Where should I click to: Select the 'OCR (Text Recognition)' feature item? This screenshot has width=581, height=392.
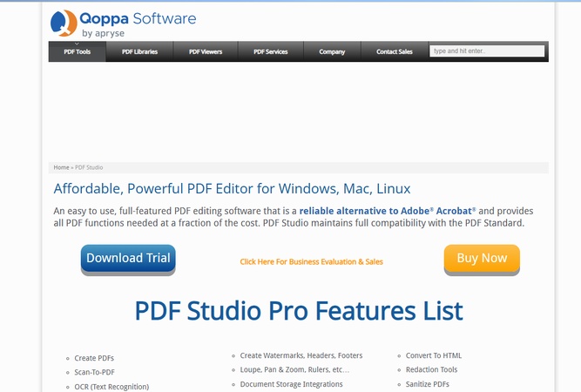(x=111, y=387)
